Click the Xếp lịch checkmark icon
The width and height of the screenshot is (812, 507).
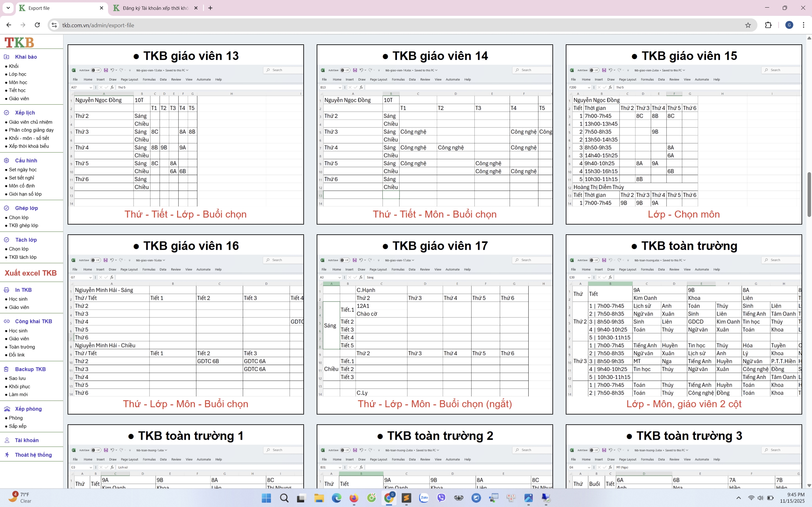[x=6, y=113]
